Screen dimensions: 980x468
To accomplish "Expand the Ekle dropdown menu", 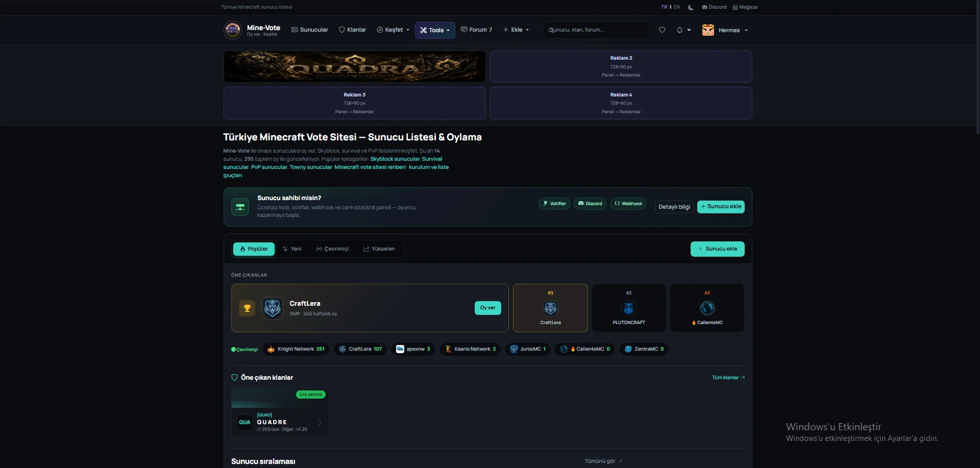I will [x=516, y=30].
